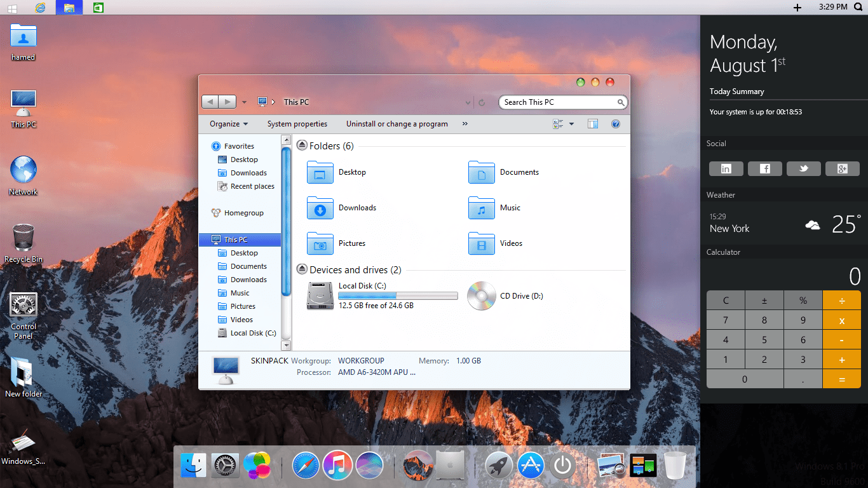Select Recent places in sidebar

pos(246,186)
